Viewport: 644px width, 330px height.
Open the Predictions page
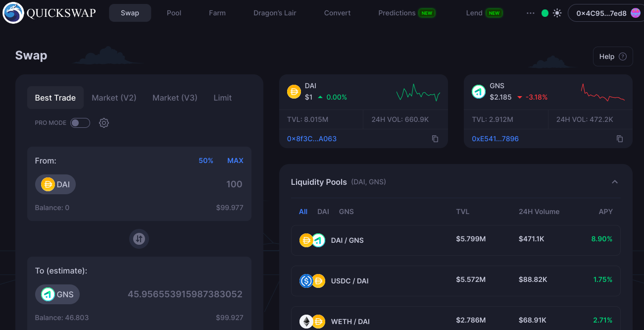[407, 13]
